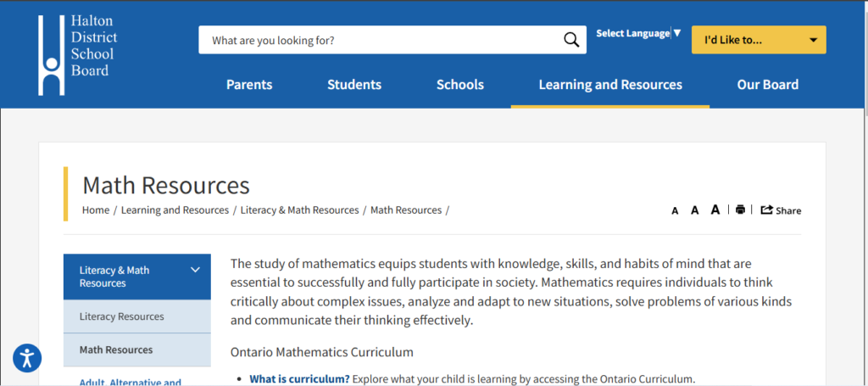Go to the Home breadcrumb link
The width and height of the screenshot is (868, 386).
tap(96, 210)
